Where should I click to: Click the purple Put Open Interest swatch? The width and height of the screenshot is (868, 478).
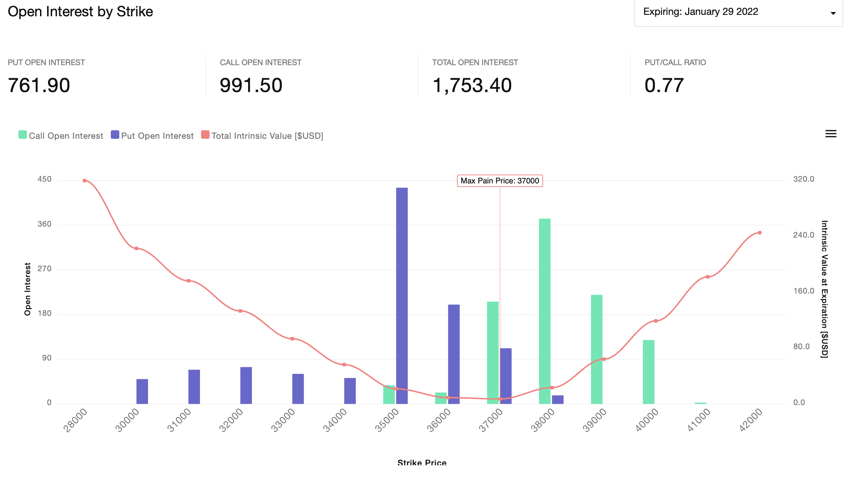click(x=115, y=135)
